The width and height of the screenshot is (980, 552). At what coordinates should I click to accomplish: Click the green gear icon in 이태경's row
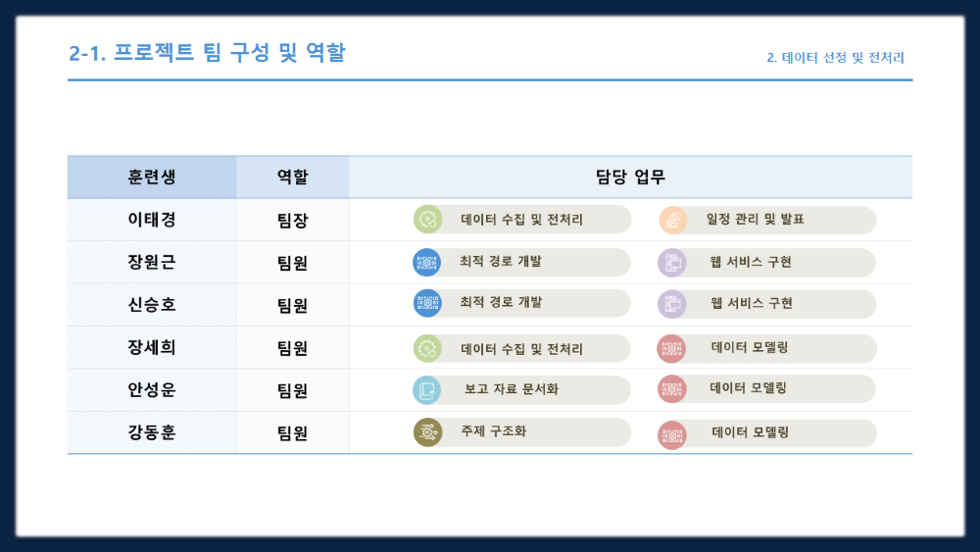click(427, 220)
